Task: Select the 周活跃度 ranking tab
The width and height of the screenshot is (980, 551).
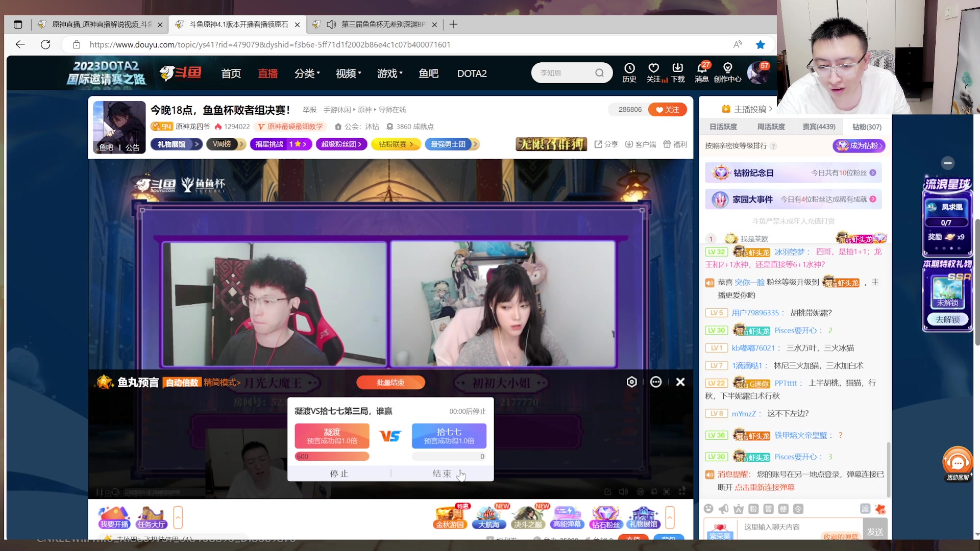Action: point(771,127)
